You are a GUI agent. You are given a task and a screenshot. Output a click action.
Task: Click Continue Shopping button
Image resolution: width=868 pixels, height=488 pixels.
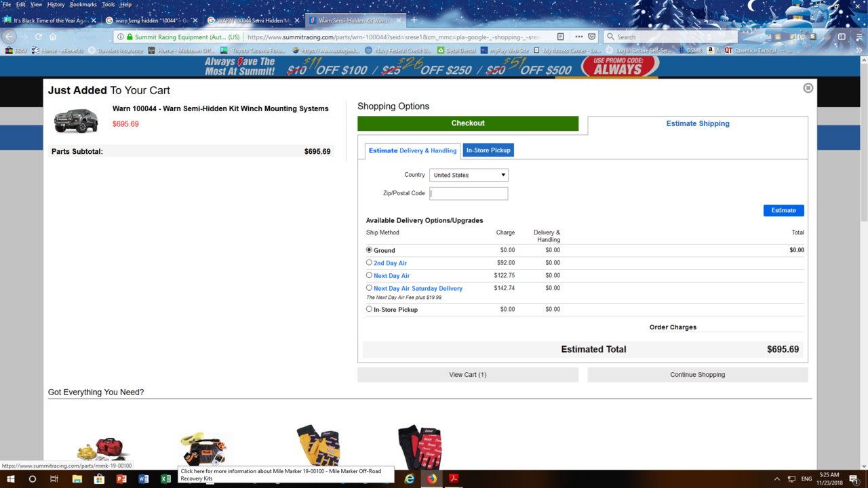[x=698, y=375]
